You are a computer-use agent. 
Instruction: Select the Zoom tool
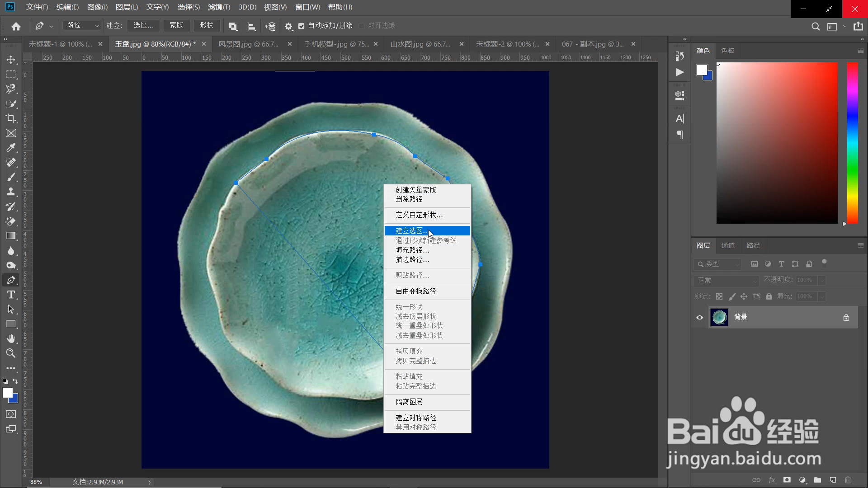click(11, 353)
